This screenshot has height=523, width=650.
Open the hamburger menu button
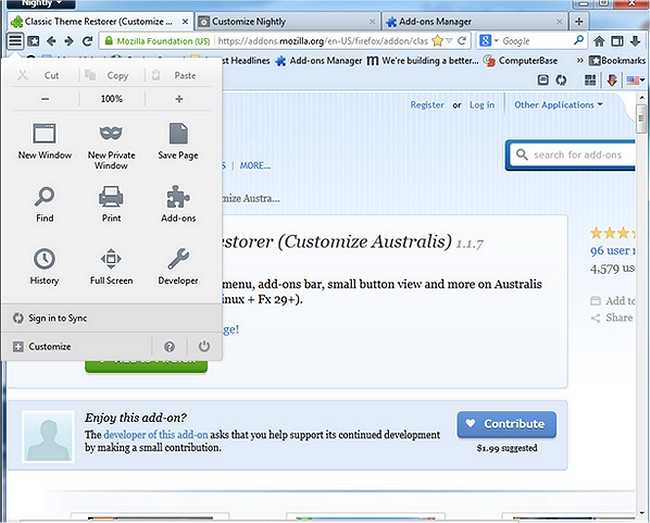click(x=15, y=41)
